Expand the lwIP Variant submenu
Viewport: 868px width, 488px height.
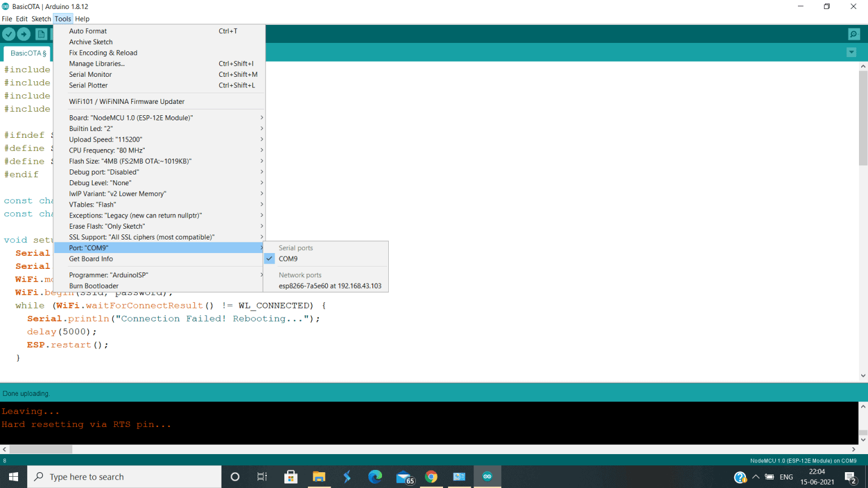coord(159,194)
